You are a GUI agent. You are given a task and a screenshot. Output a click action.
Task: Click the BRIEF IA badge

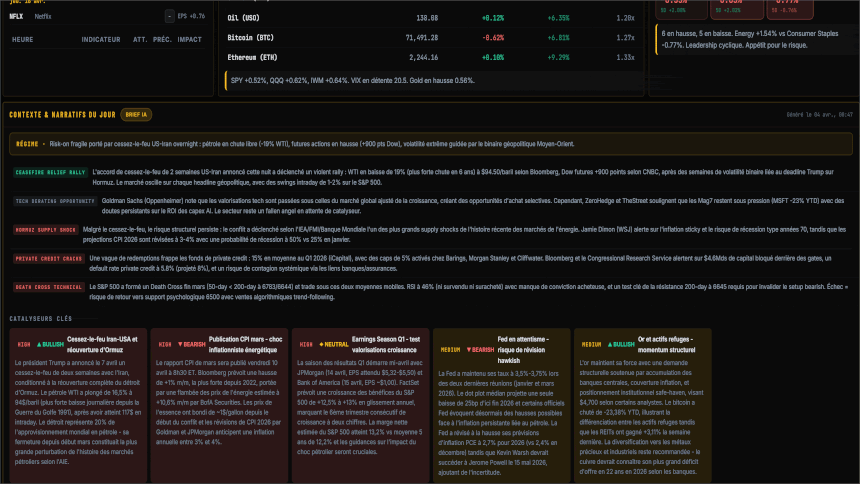pos(139,115)
